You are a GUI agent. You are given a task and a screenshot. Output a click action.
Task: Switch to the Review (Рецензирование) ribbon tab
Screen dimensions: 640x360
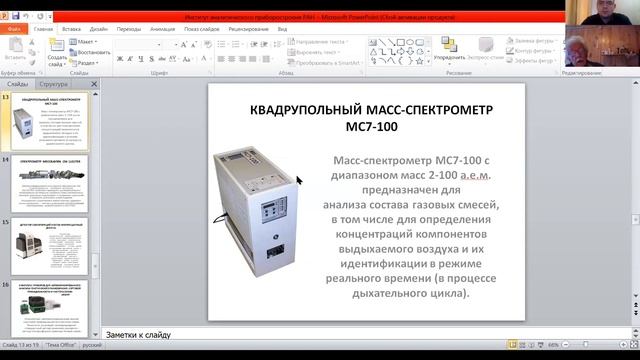click(x=249, y=29)
